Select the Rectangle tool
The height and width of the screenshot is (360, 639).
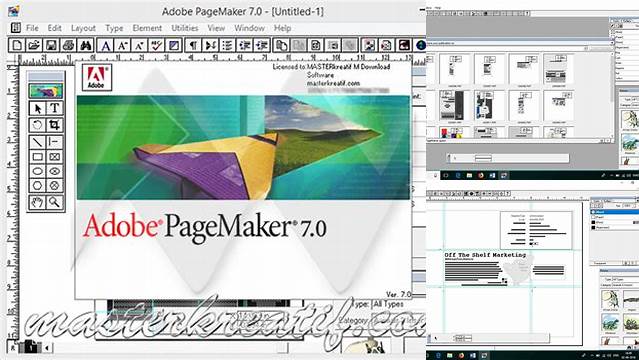(x=37, y=157)
